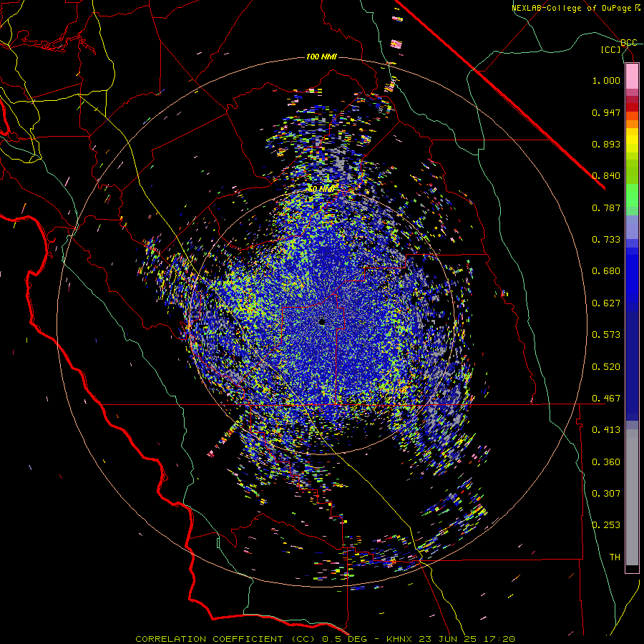Click the 0.947 scale value

tap(606, 112)
